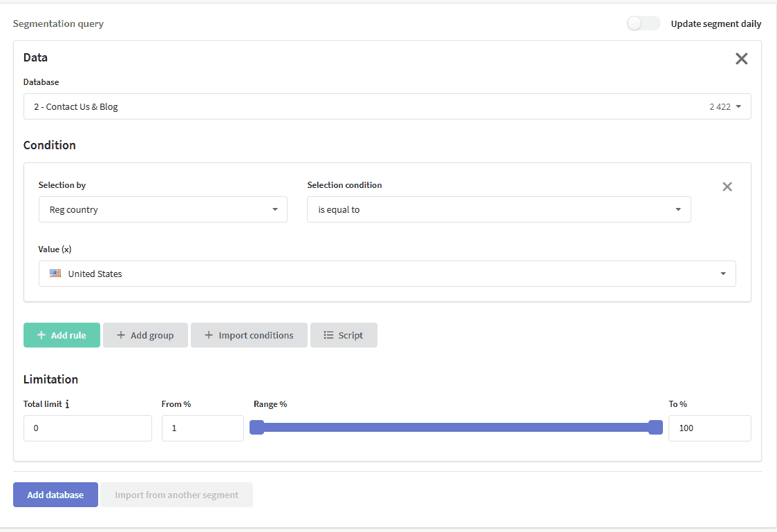Expand the Value United States dropdown arrow

[723, 274]
